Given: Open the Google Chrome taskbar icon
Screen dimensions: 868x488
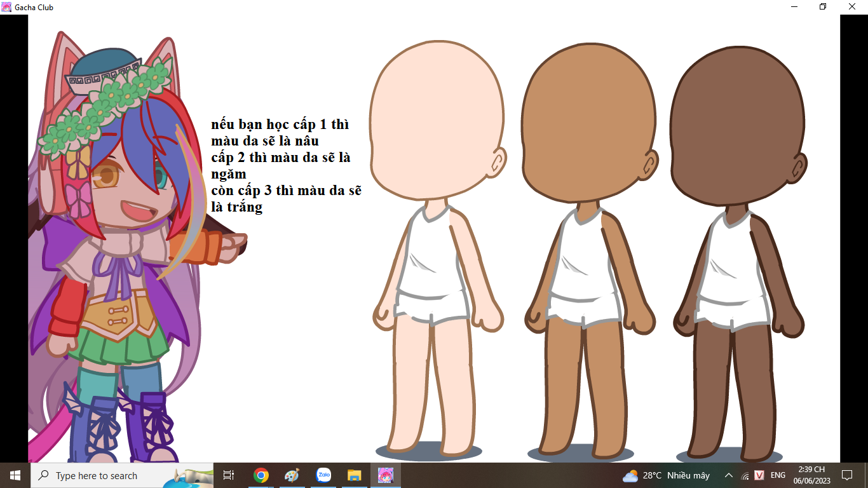Looking at the screenshot, I should click(261, 475).
